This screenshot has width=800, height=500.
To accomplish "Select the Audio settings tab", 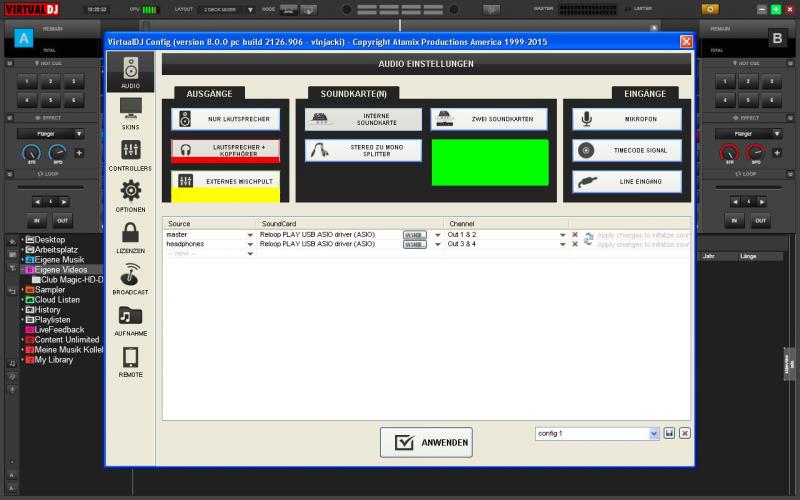I will [x=130, y=71].
